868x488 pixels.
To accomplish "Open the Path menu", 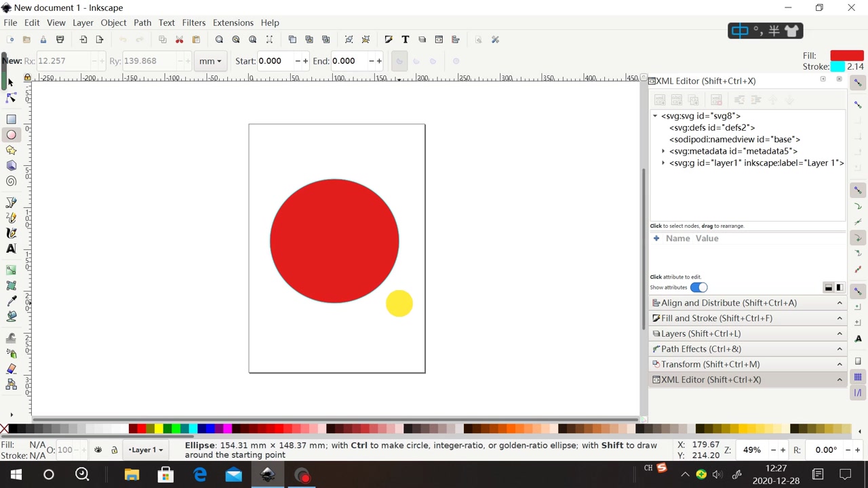I will (142, 23).
